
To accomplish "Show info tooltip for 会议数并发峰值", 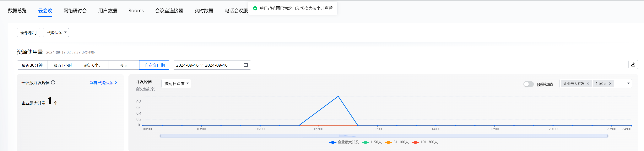I will (x=53, y=82).
